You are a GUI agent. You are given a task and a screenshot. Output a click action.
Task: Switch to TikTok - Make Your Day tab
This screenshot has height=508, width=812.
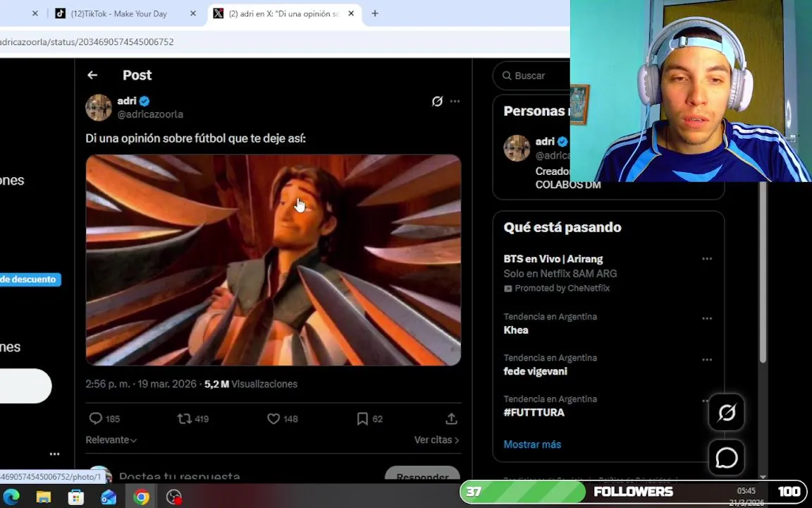[125, 13]
